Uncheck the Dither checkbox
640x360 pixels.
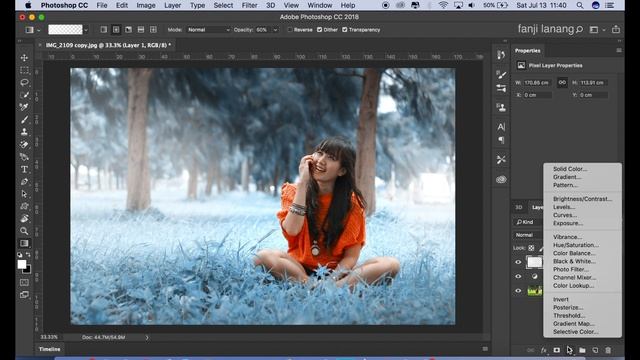pyautogui.click(x=319, y=30)
